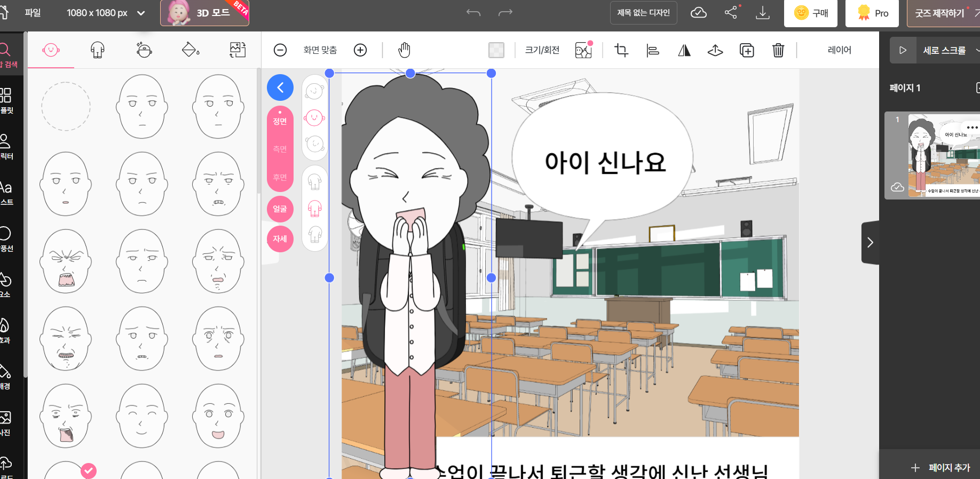
Task: Activate the hand pan tool
Action: 404,50
